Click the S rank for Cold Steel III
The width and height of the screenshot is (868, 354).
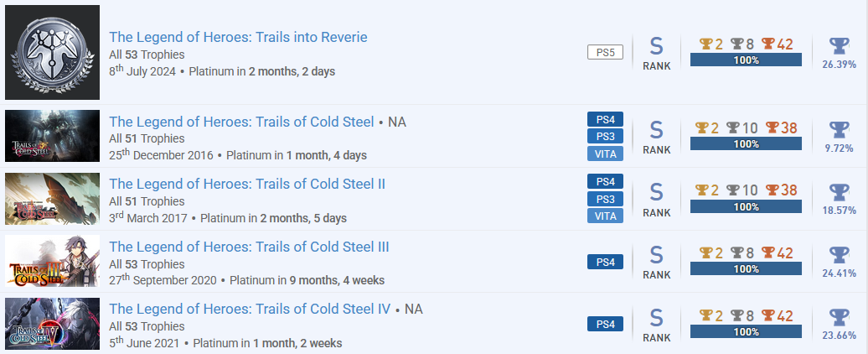pyautogui.click(x=657, y=262)
